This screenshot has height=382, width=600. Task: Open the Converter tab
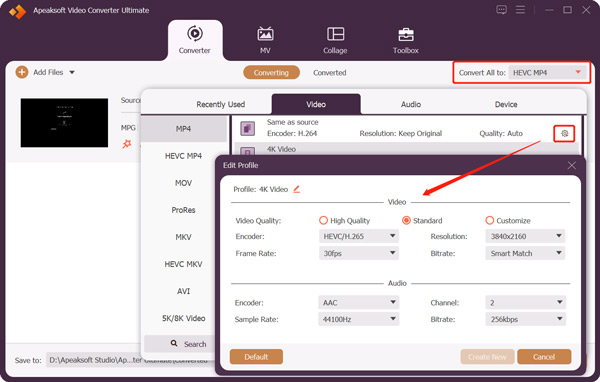click(x=195, y=40)
